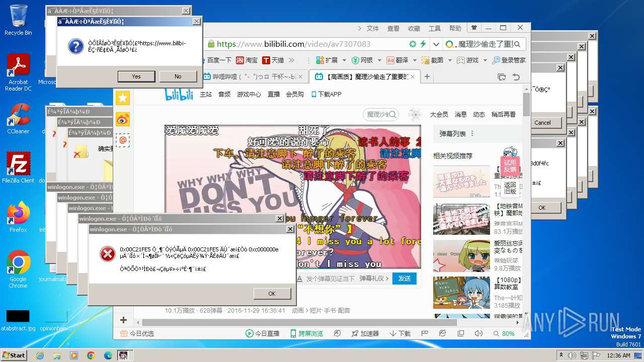Open the 收藏 browser menu
644x362 pixels.
(x=414, y=29)
